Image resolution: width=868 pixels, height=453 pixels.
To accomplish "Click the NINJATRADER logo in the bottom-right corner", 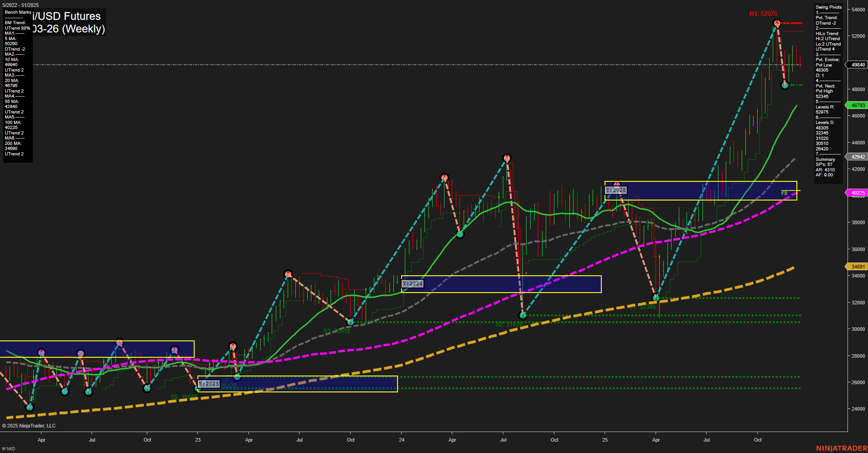I will [841, 448].
